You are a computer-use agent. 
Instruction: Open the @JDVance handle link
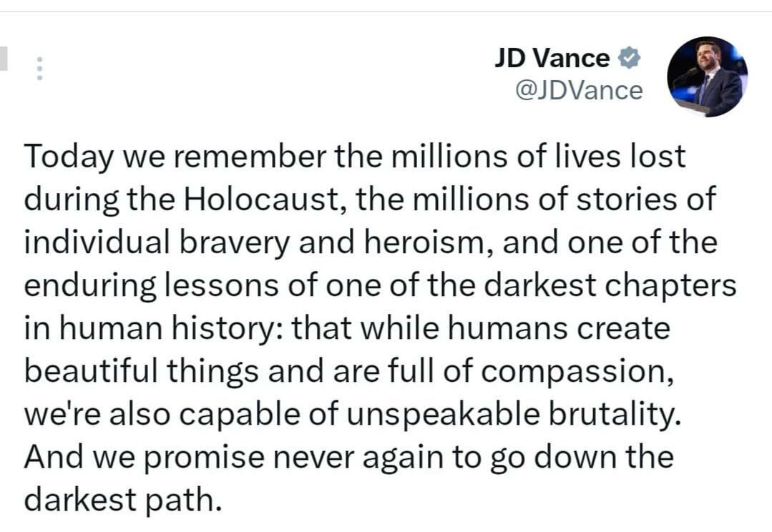pyautogui.click(x=579, y=91)
